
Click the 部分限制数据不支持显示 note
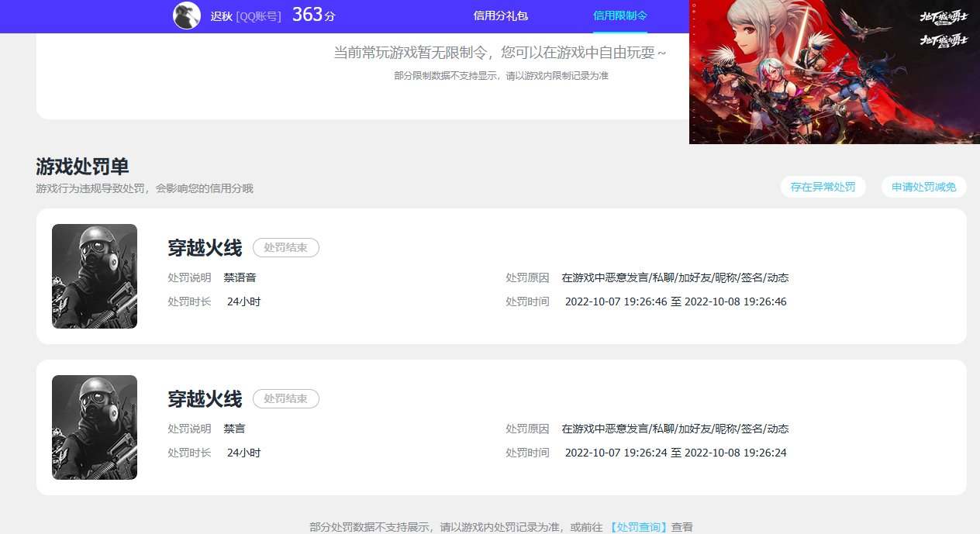[501, 76]
